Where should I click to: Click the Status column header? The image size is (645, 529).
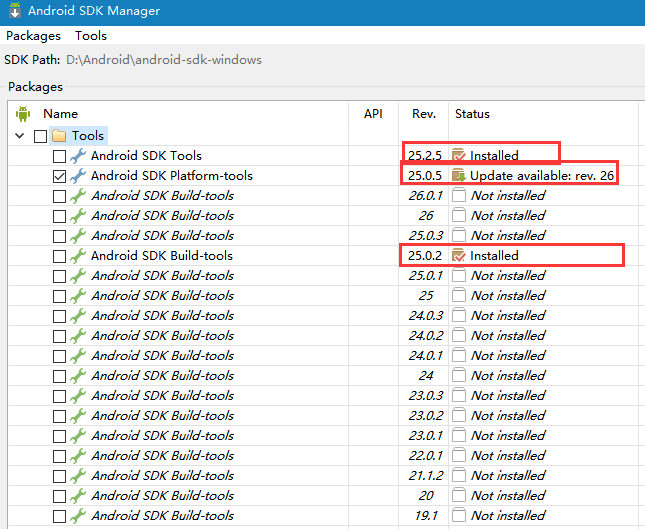point(472,114)
